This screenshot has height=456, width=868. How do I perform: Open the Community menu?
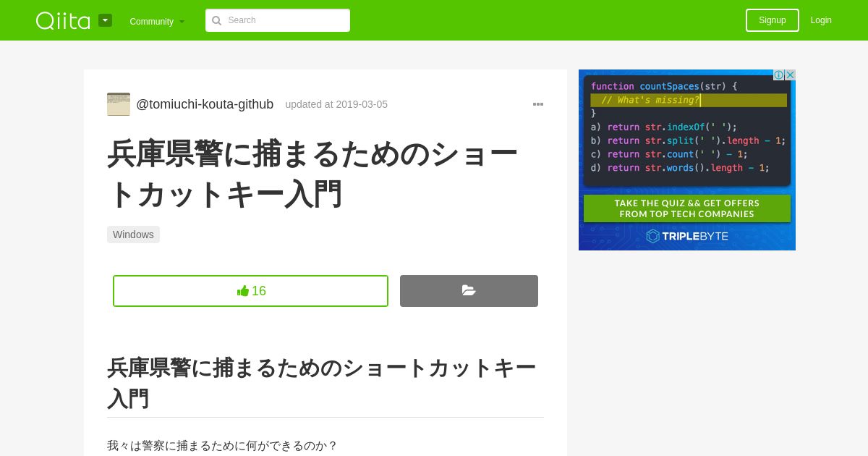click(x=157, y=21)
